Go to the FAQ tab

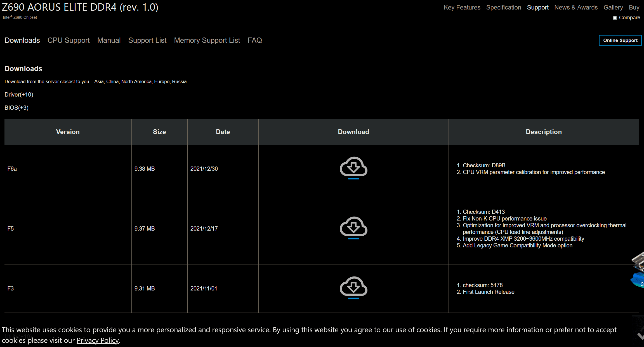click(x=255, y=40)
